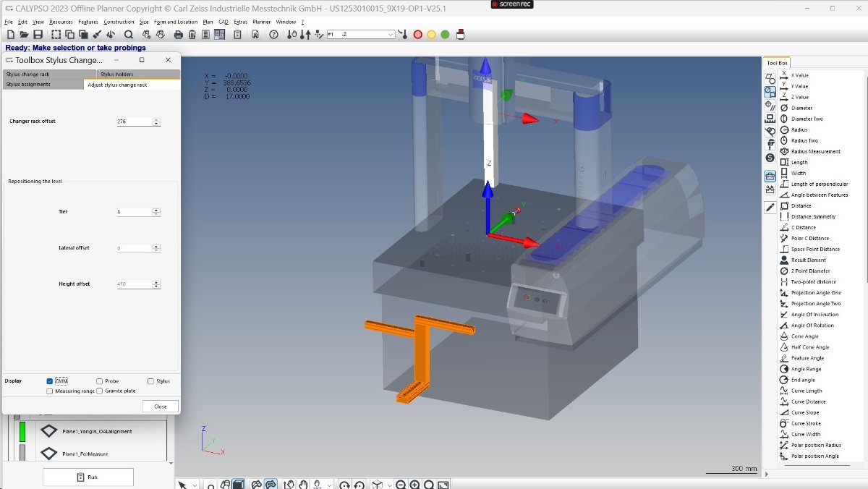868x489 pixels.
Task: Click the Run button
Action: (x=88, y=477)
